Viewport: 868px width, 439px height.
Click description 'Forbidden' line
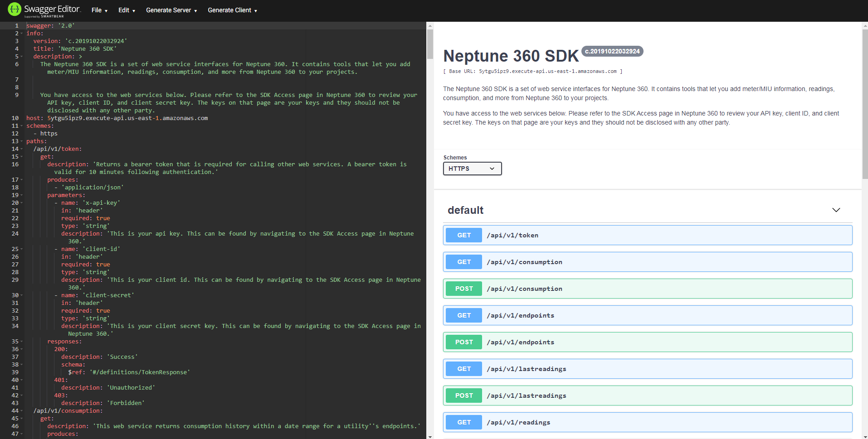[103, 403]
